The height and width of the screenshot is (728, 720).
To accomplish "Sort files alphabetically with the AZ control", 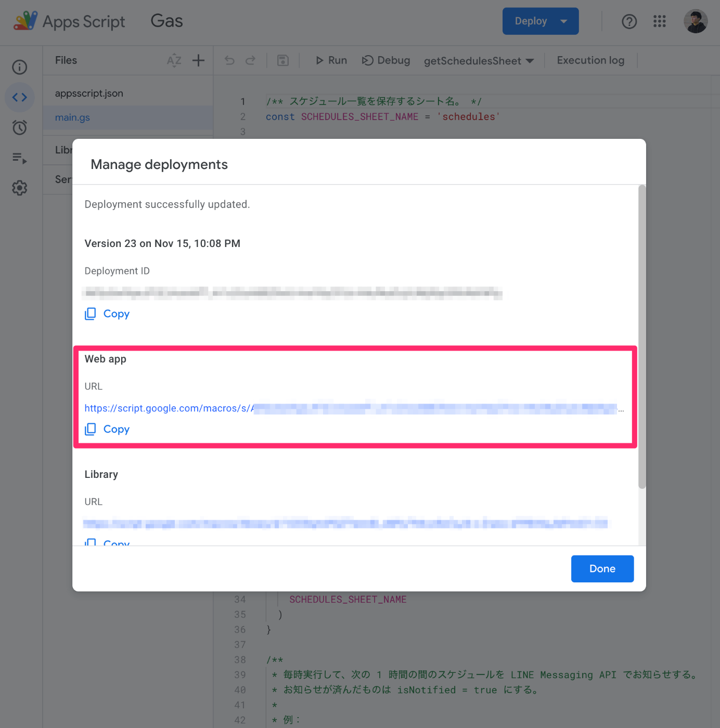I will point(174,60).
